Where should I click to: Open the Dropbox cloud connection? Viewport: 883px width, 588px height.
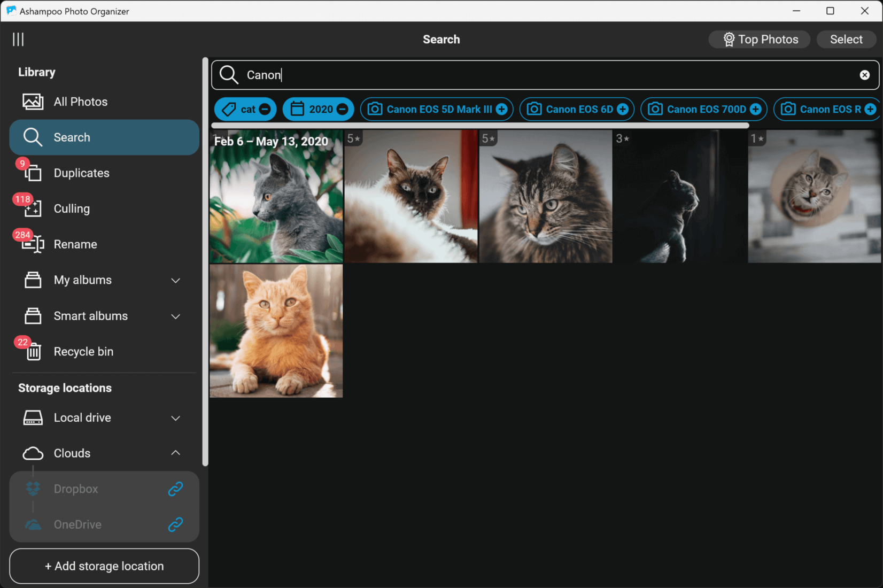click(x=75, y=488)
